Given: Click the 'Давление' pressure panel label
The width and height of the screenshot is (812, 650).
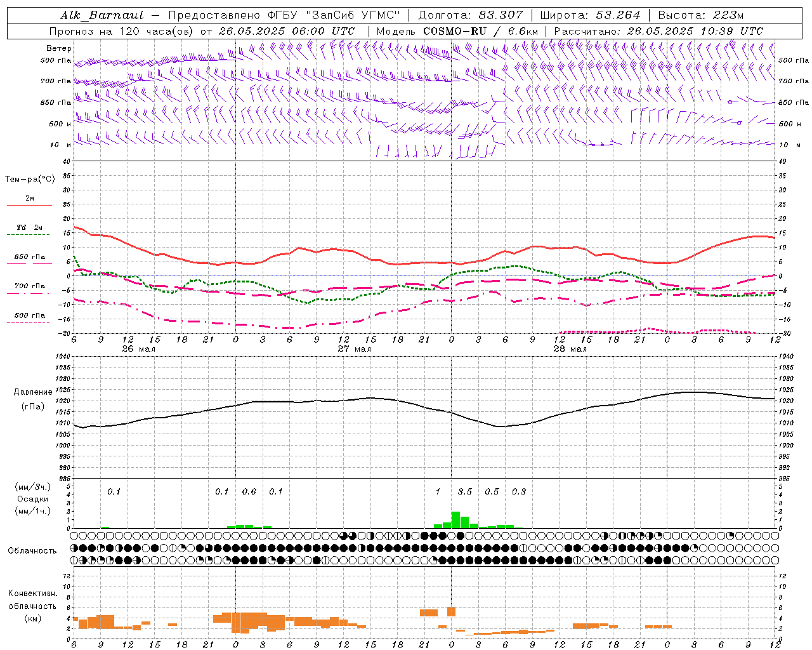Looking at the screenshot, I should pyautogui.click(x=33, y=392).
